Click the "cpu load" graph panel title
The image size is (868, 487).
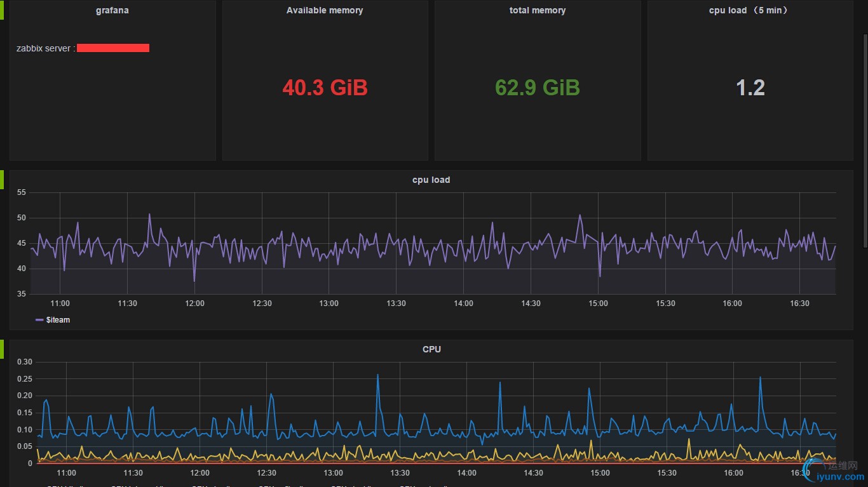(431, 180)
